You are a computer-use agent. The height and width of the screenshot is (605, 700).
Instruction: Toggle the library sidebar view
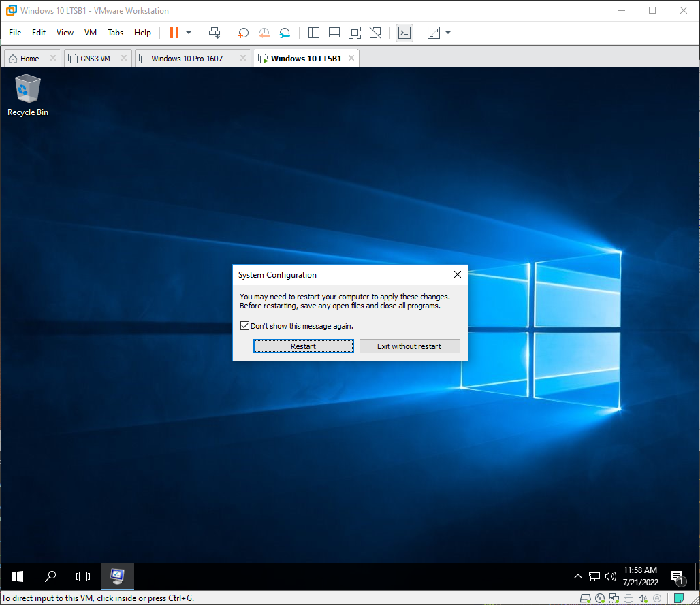[x=314, y=33]
